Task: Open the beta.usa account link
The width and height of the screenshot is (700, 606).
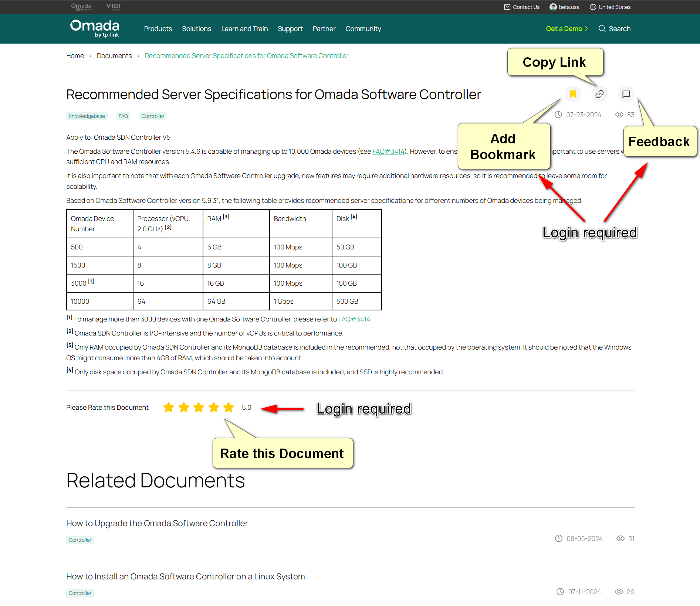Action: point(569,7)
